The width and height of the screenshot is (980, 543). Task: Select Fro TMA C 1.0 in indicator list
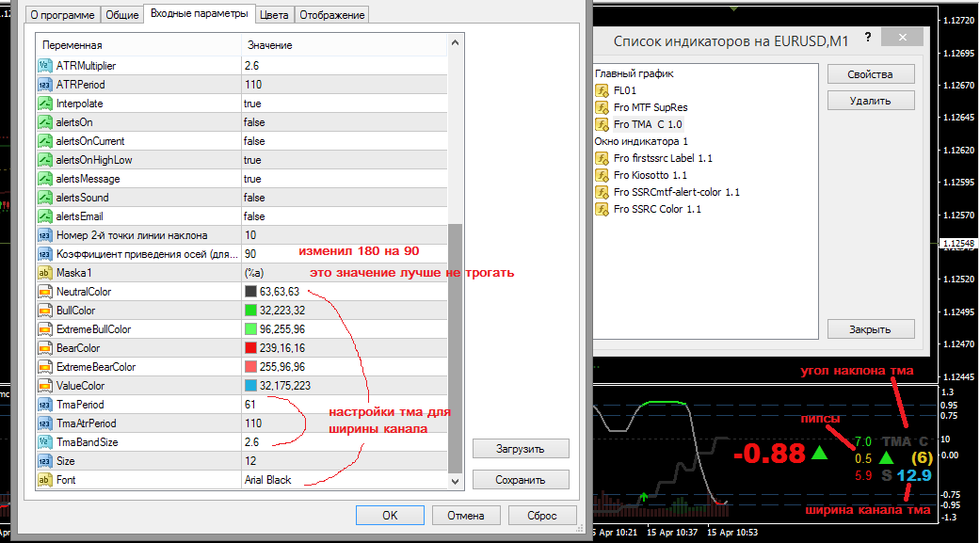coord(648,124)
